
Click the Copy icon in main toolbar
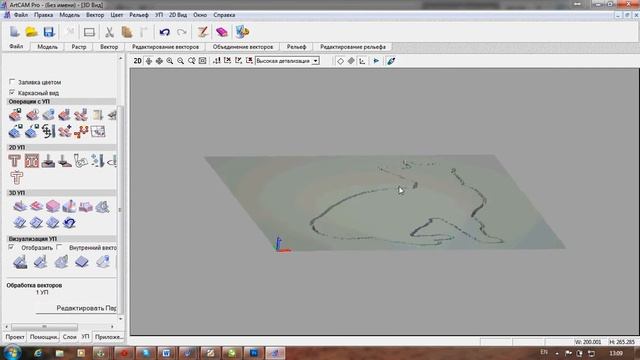[x=127, y=32]
